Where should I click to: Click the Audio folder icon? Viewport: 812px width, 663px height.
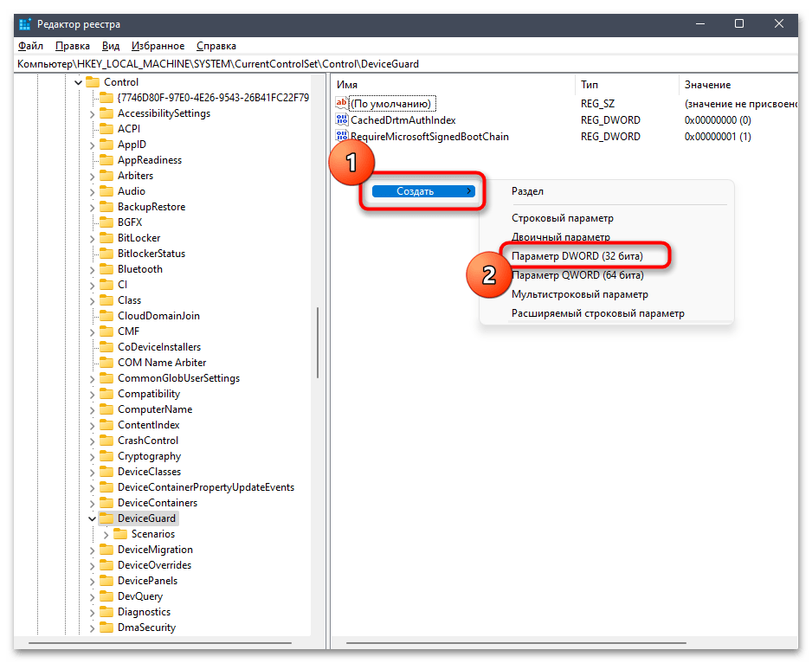pos(106,190)
